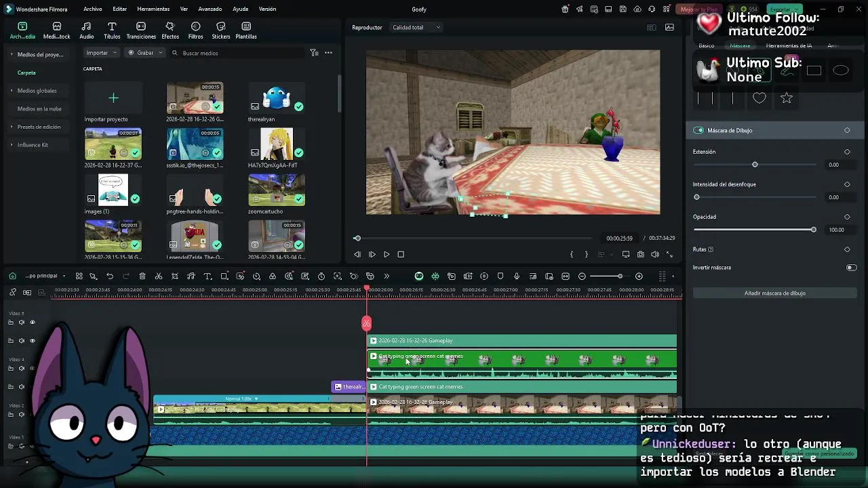Delete selected clip with the trash icon

point(142,276)
